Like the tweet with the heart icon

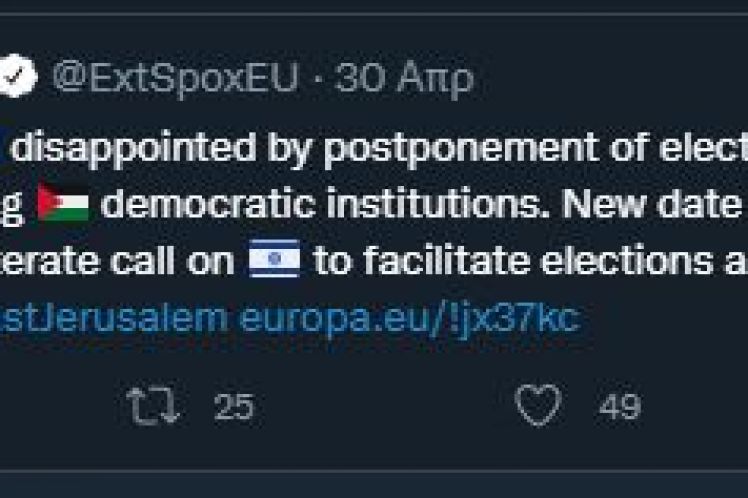pos(537,406)
